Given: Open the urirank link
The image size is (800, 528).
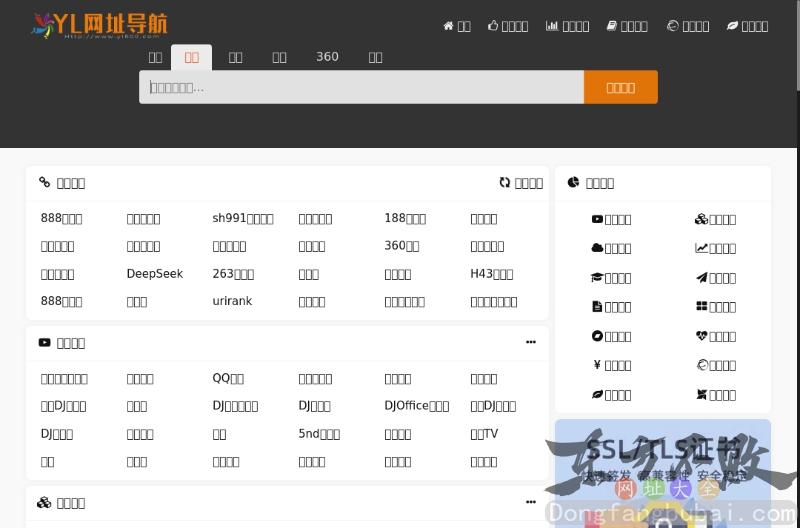Looking at the screenshot, I should pos(232,301).
